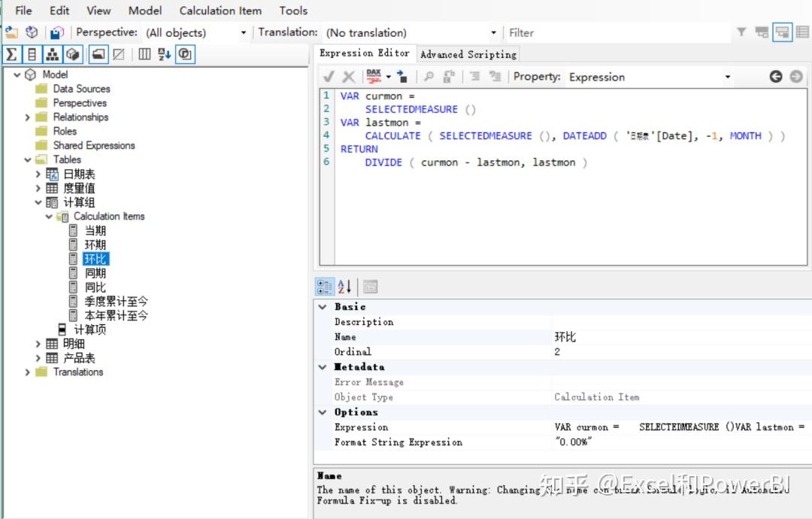Open the Model menu

pos(145,11)
